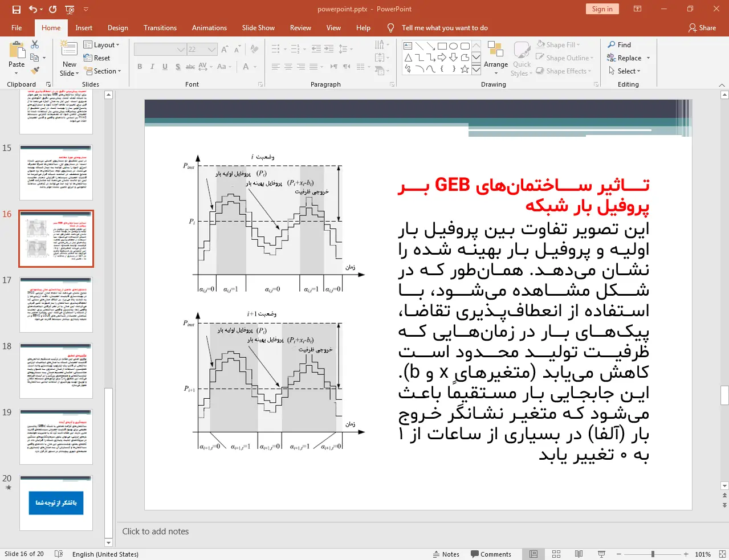Switch to the Slide Show tab

tap(258, 28)
